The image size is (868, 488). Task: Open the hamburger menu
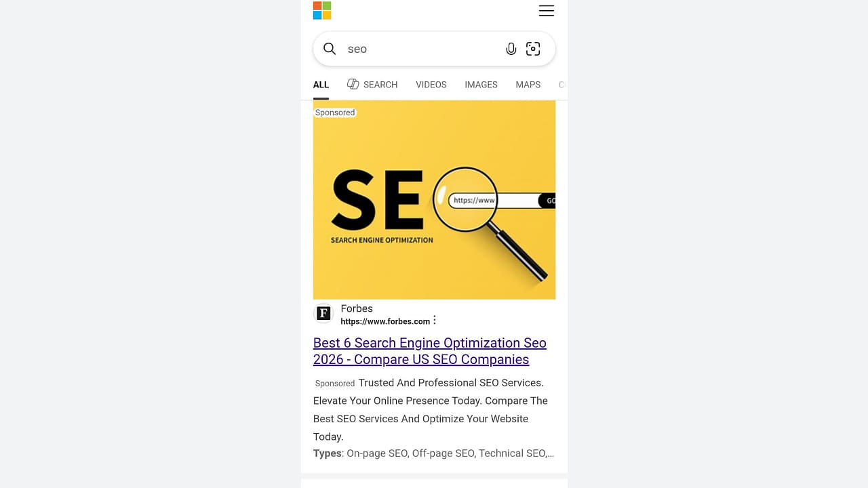pos(546,11)
